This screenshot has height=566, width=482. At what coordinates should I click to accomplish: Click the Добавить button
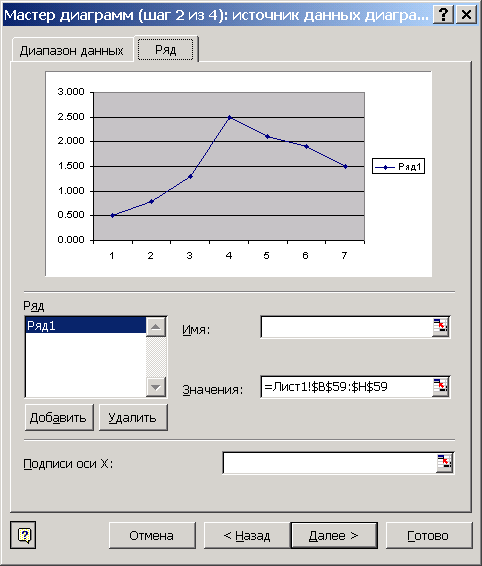59,417
